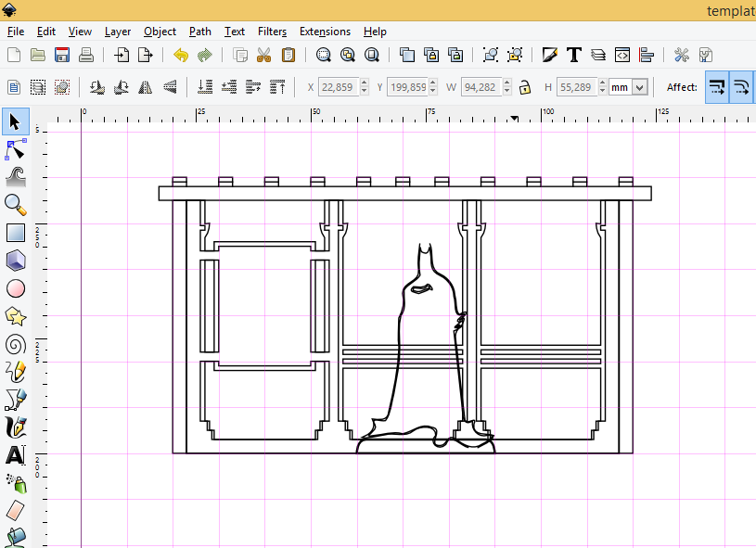
Task: Select the Star and polygon tool
Action: [16, 317]
